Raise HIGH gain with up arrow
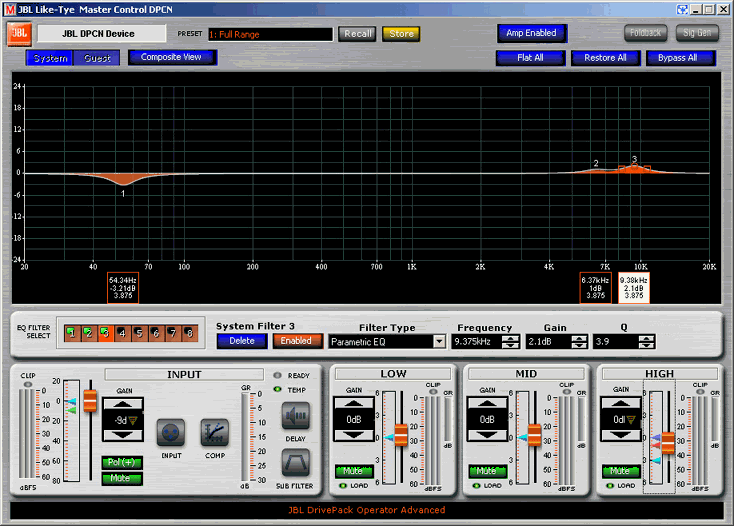This screenshot has height=526, width=734. [x=621, y=403]
